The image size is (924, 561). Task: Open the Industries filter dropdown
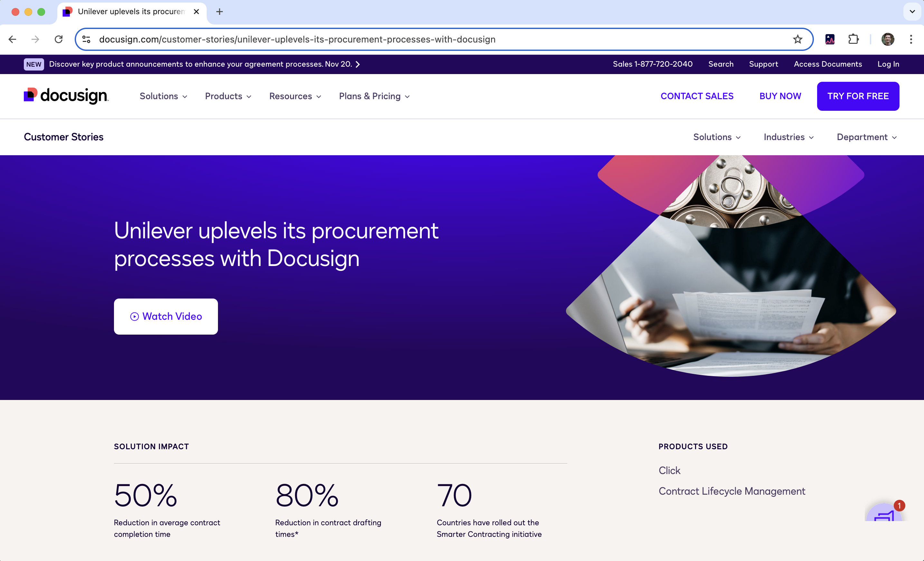tap(788, 137)
